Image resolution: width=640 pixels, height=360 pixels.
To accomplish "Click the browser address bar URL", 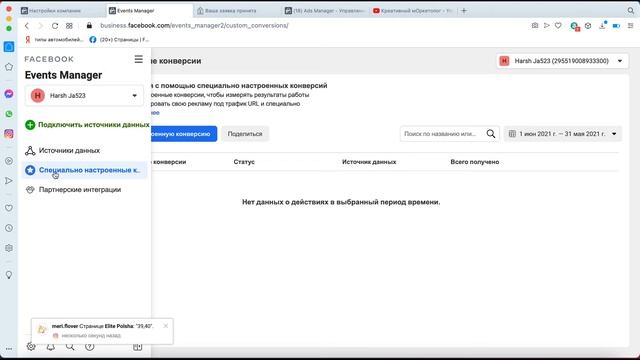I will point(194,26).
